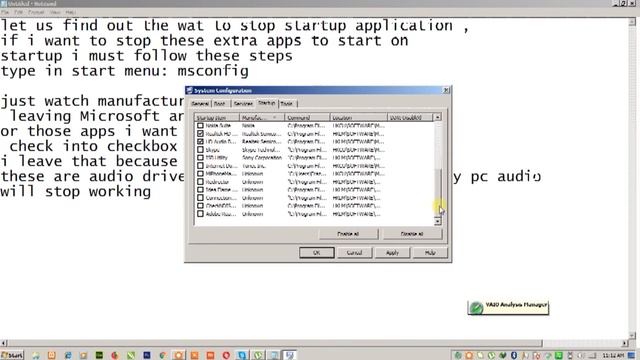The width and height of the screenshot is (640, 360).
Task: Select the Startup tab
Action: coord(267,103)
